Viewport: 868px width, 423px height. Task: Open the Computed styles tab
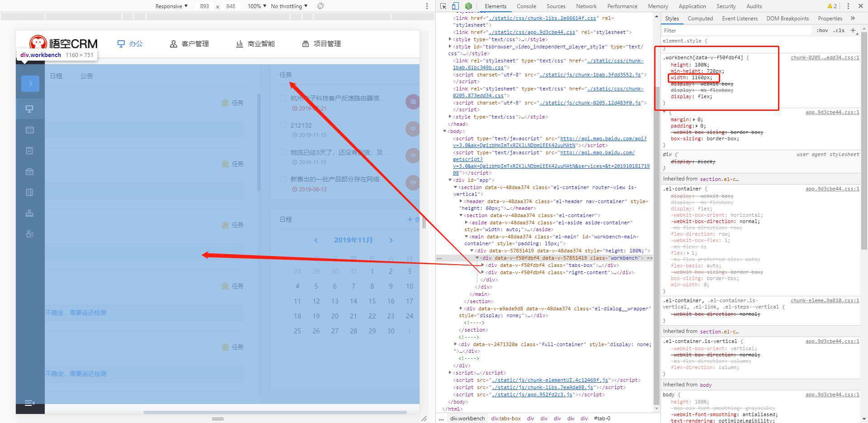coord(700,19)
